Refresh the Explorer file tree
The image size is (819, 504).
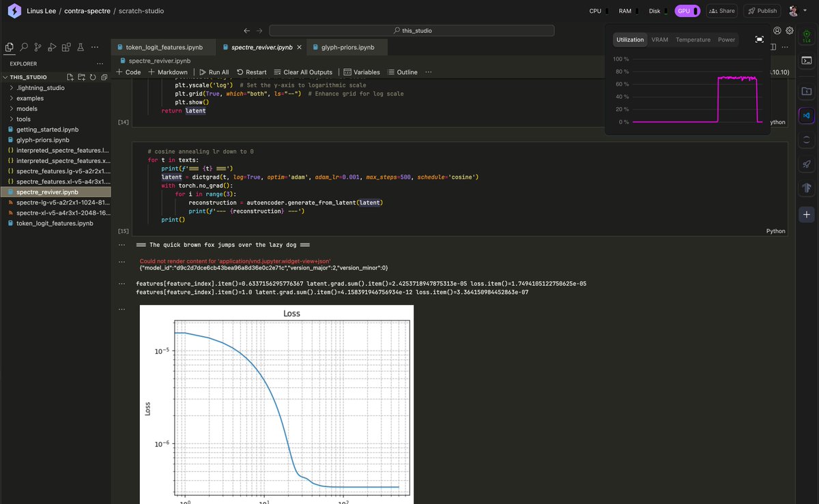tap(93, 77)
